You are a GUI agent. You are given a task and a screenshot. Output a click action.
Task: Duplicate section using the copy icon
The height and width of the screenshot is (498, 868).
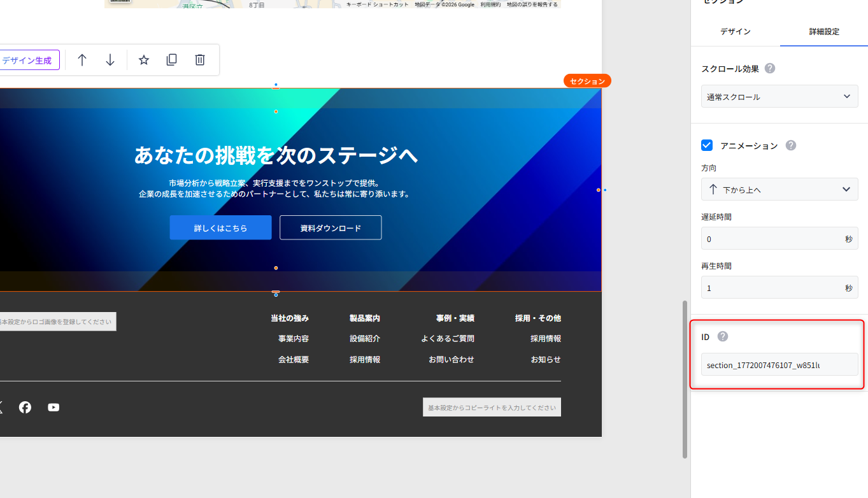[171, 60]
